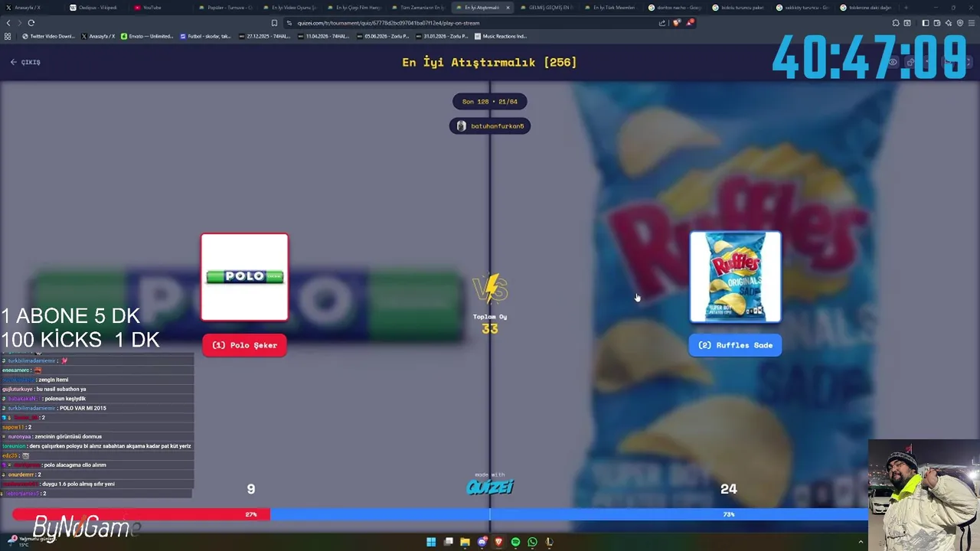The height and width of the screenshot is (551, 980).
Task: Go back in browser history
Action: 8,23
